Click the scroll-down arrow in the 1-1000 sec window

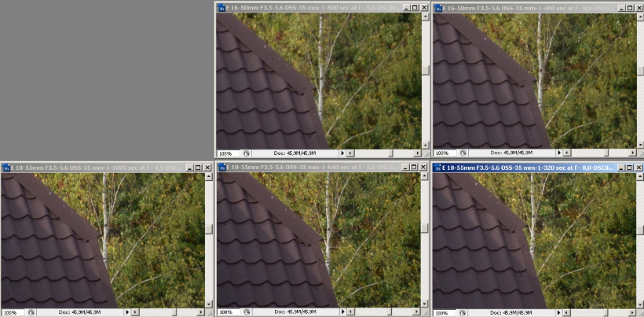pyautogui.click(x=209, y=303)
